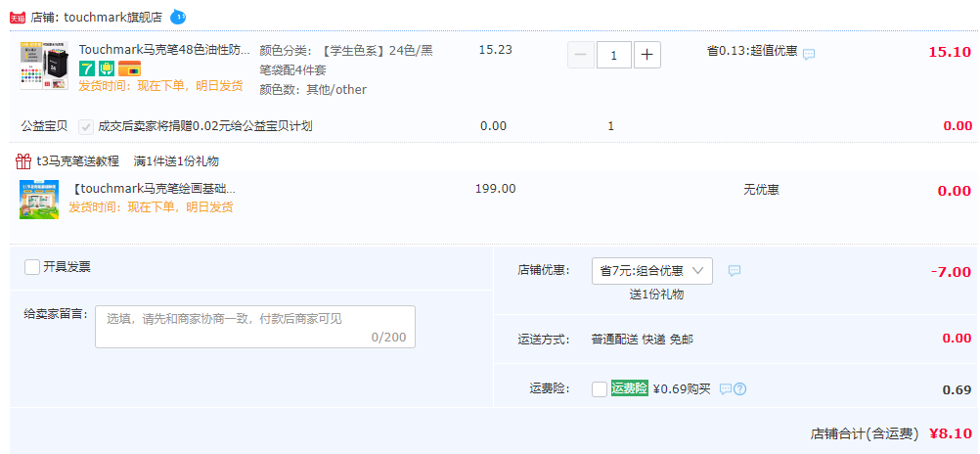Open the help question mark for 运费险
980x454 pixels.
click(740, 389)
